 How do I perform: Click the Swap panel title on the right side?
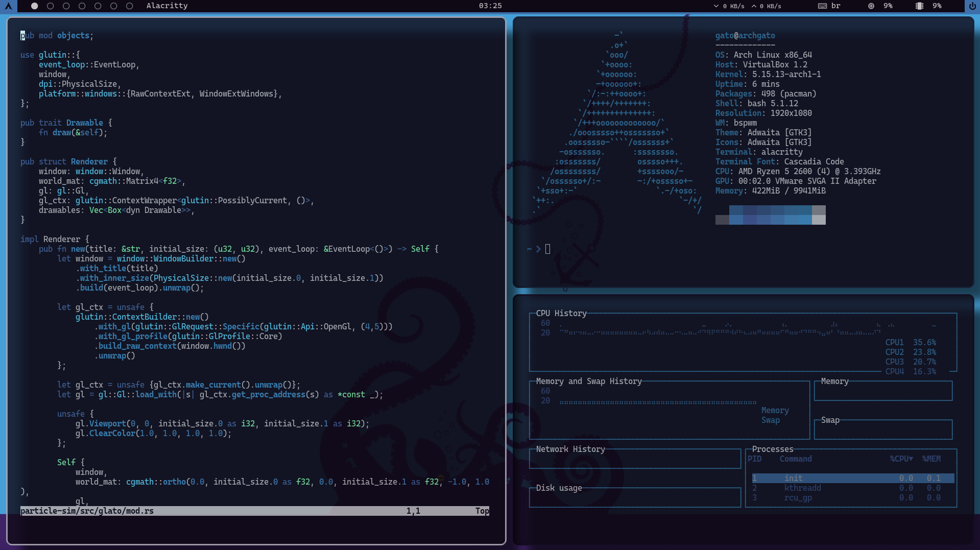tap(830, 420)
